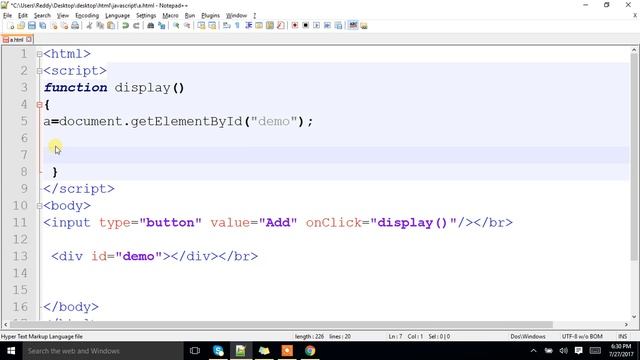Undo last edit with toolbar arrow
The height and width of the screenshot is (360, 640).
(125, 26)
